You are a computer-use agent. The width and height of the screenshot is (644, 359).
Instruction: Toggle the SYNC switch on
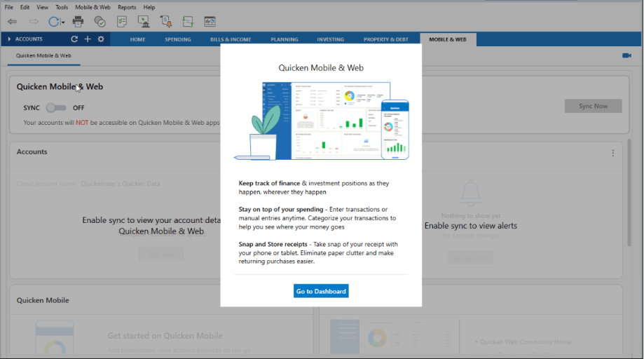pyautogui.click(x=55, y=108)
